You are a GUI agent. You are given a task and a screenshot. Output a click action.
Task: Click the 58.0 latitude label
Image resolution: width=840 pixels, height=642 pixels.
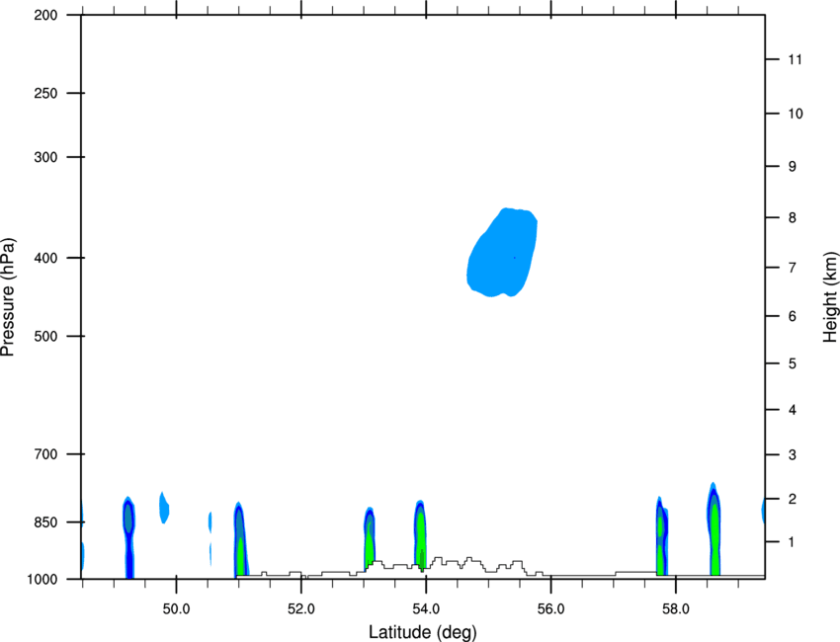[x=676, y=609]
